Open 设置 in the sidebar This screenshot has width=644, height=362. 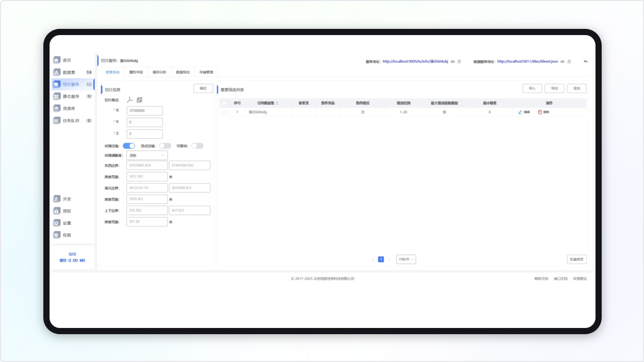click(67, 223)
